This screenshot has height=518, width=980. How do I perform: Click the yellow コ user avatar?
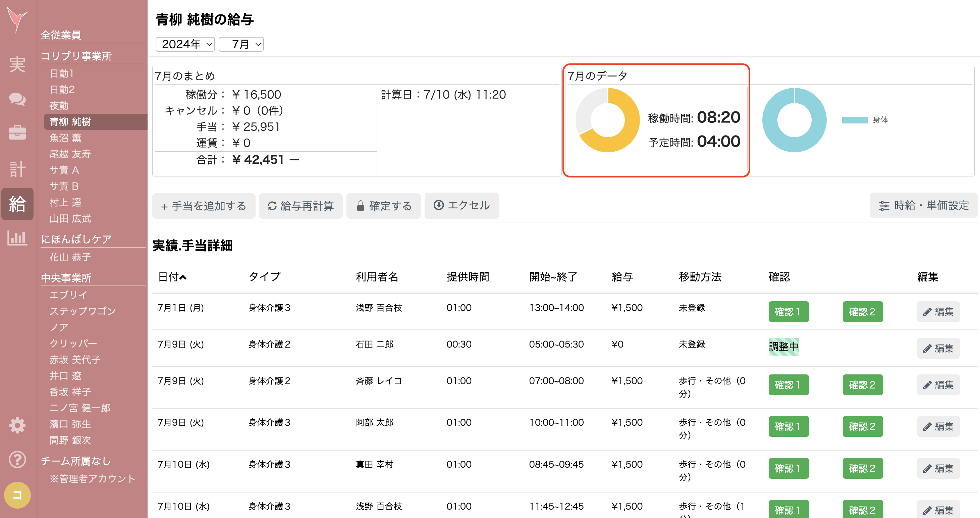tap(17, 495)
